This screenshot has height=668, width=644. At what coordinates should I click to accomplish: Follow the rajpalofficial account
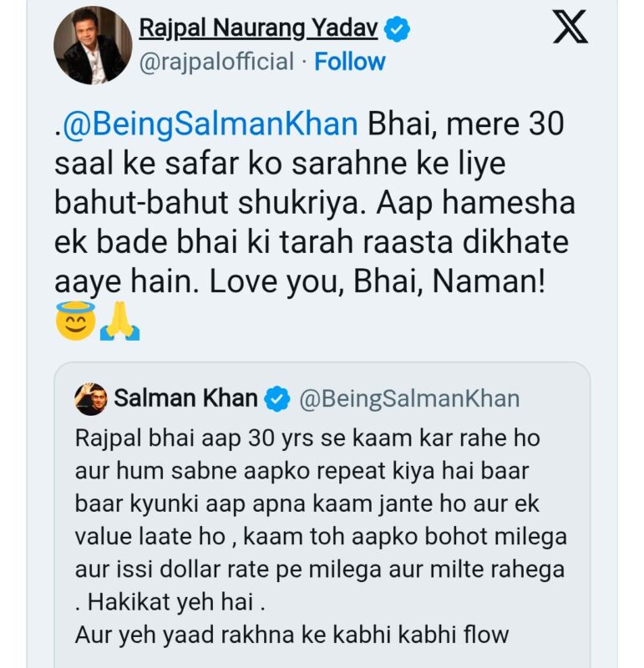pos(350,62)
